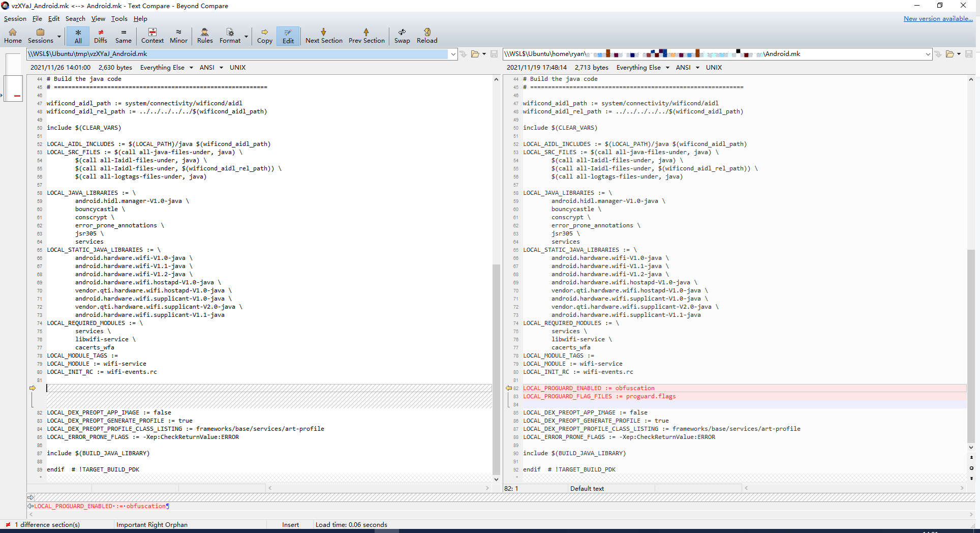The height and width of the screenshot is (533, 980).
Task: Open left Everything Else grammar dropdown
Action: [x=167, y=68]
